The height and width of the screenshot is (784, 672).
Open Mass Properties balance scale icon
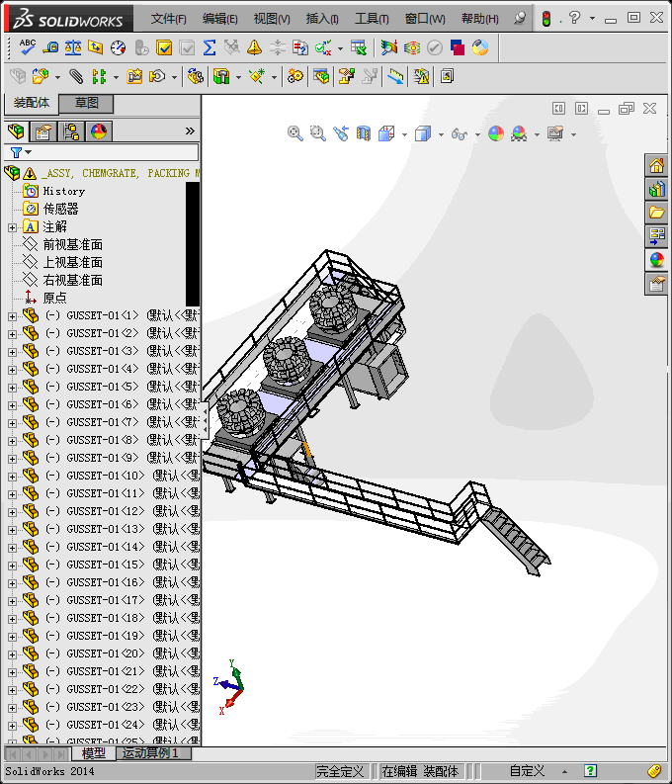coord(73,47)
